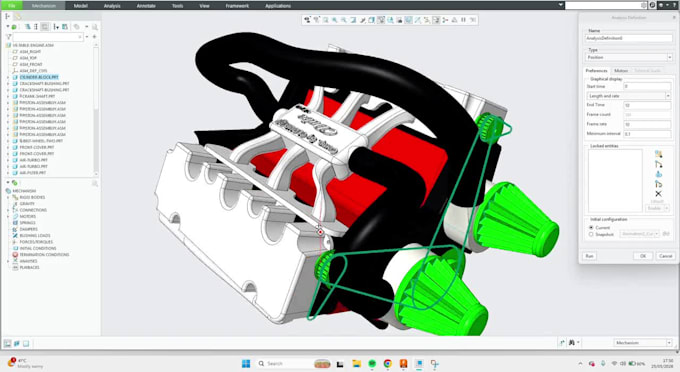Click the Frame rate field

click(x=647, y=124)
